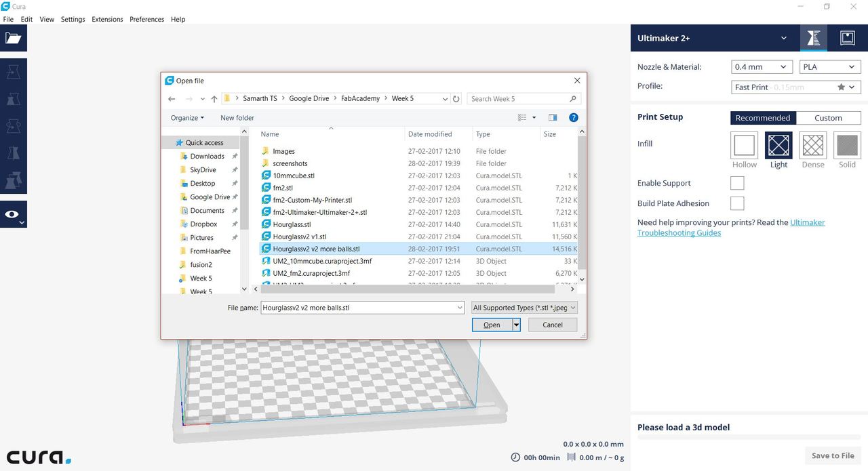Screen dimensions: 868x471
Task: Select the Mirror tool in Cura sidebar
Action: pos(13,153)
